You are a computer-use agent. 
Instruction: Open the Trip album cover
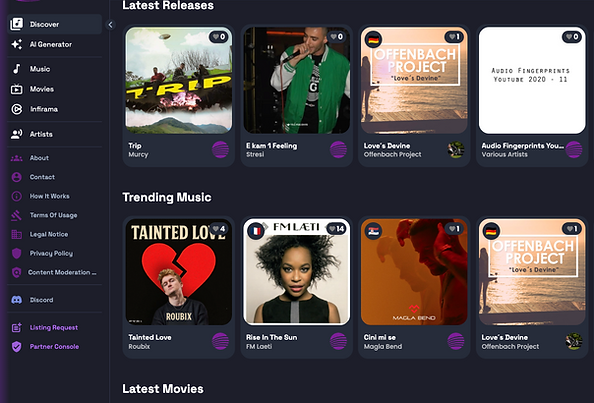click(x=179, y=80)
